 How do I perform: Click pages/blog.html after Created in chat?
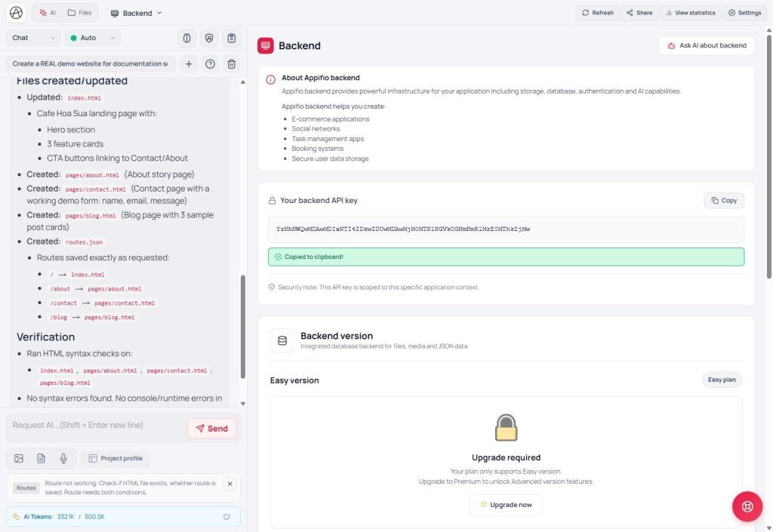click(91, 216)
